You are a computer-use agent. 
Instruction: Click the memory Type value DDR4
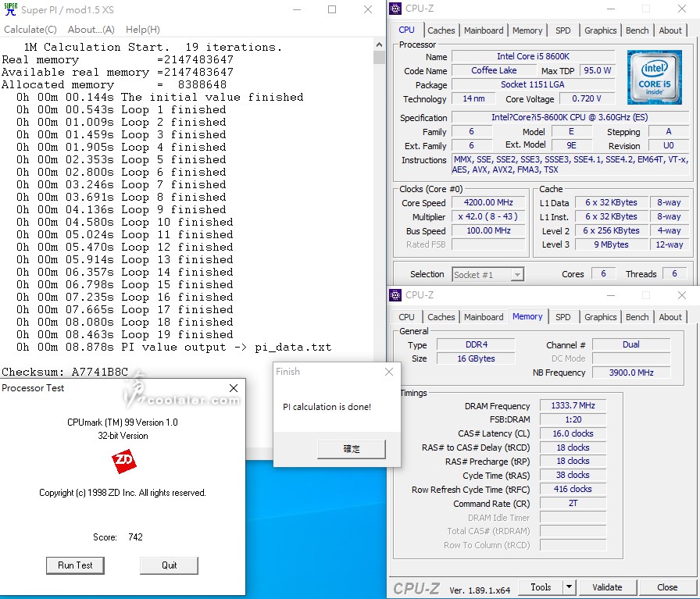tap(476, 344)
